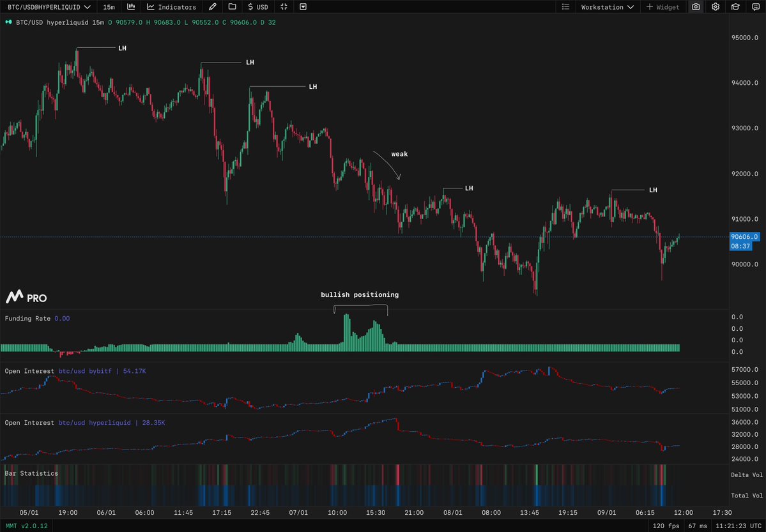766x532 pixels.
Task: Open the chart type candlestick icon
Action: pos(131,7)
